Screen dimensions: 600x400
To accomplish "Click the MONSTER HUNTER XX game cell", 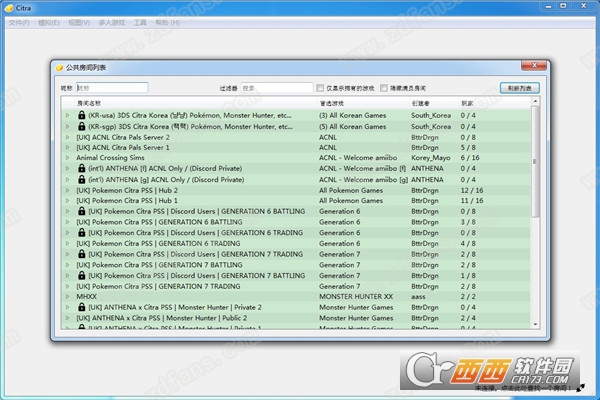I will pyautogui.click(x=356, y=296).
